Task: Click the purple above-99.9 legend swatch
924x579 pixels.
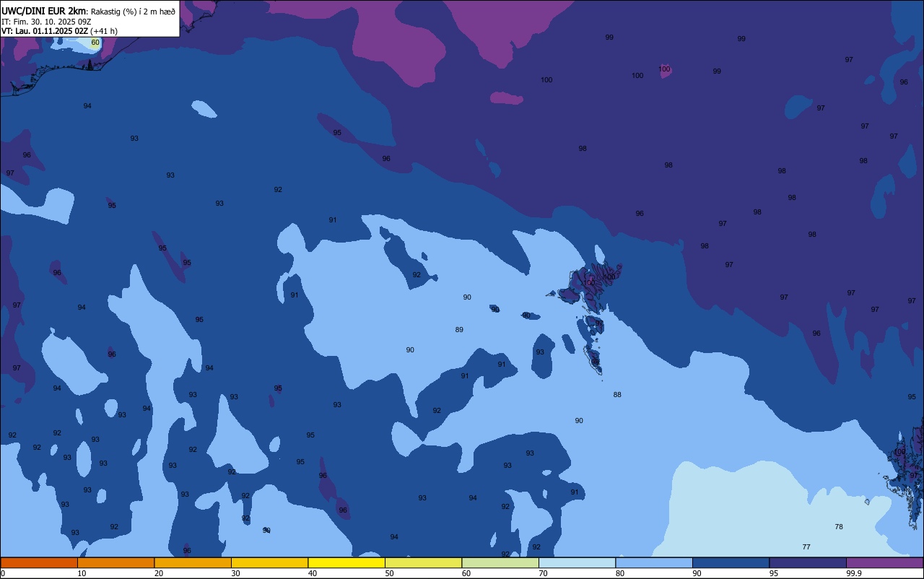Action: (884, 562)
